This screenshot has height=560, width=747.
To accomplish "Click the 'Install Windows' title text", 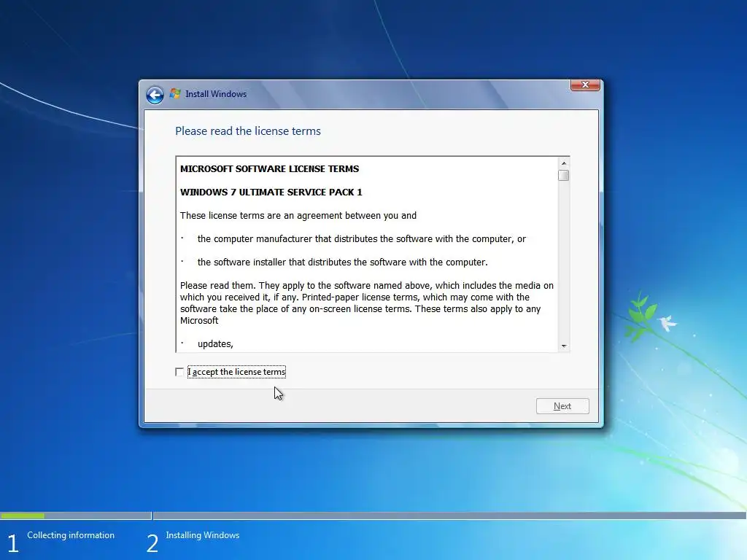I will [x=216, y=94].
